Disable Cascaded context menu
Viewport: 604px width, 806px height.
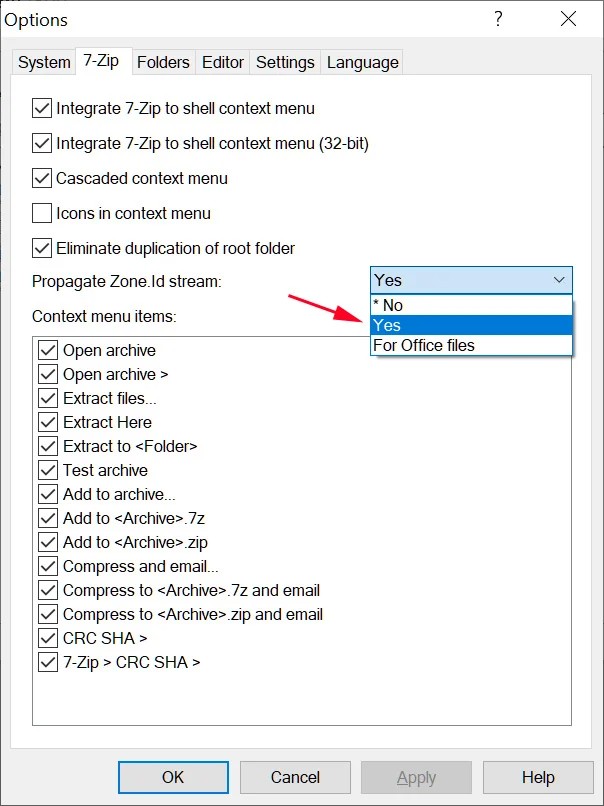point(42,178)
